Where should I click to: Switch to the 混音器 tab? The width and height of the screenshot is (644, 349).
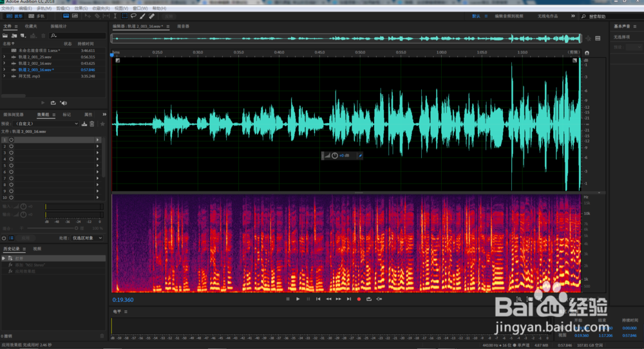(x=183, y=26)
